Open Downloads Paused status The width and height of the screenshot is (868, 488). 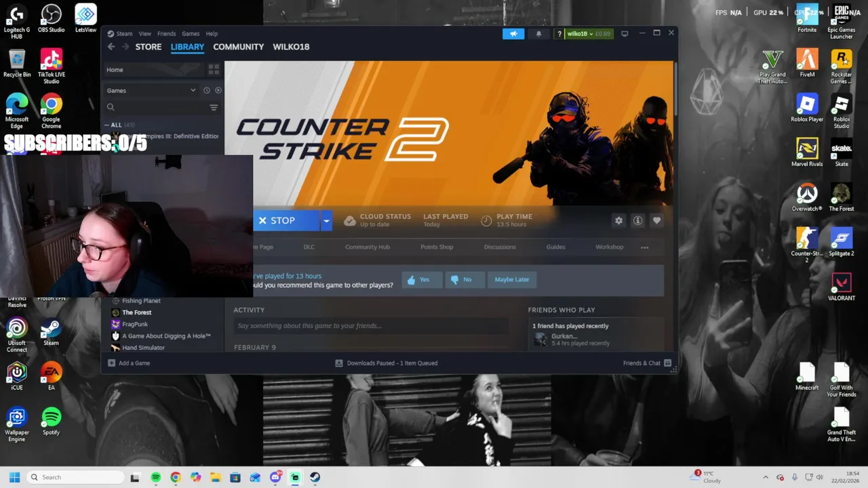coord(387,363)
